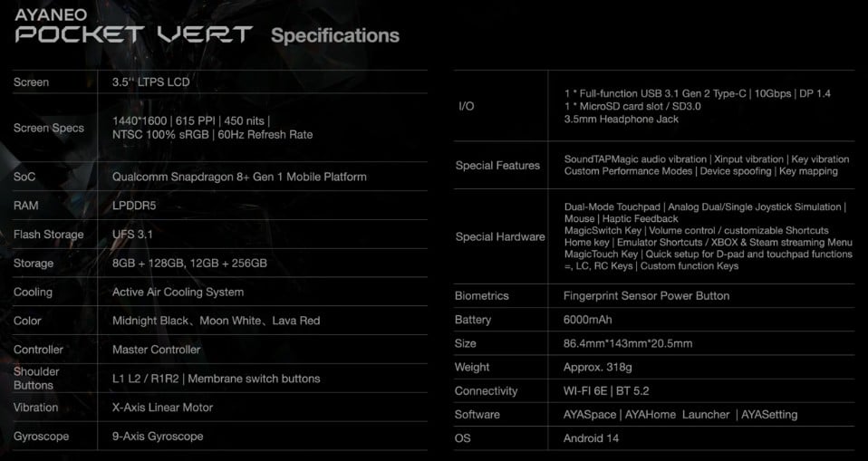This screenshot has width=868, height=461.
Task: Select the Special Features row label
Action: pos(497,165)
